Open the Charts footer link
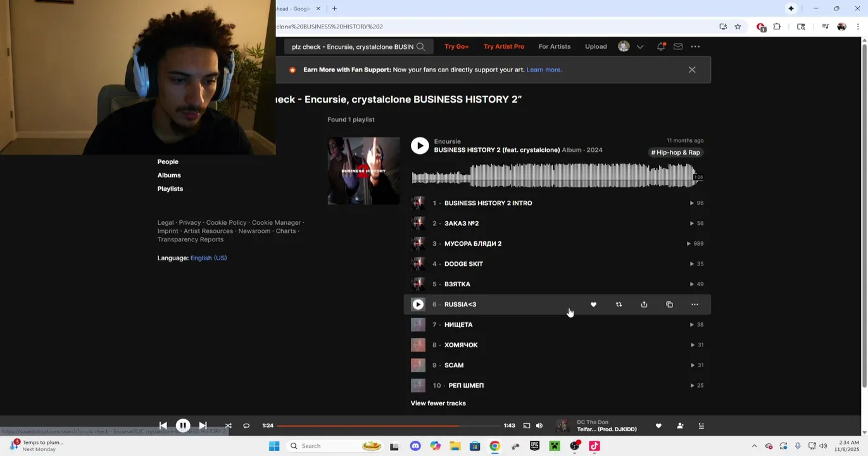The image size is (868, 456). click(x=286, y=231)
